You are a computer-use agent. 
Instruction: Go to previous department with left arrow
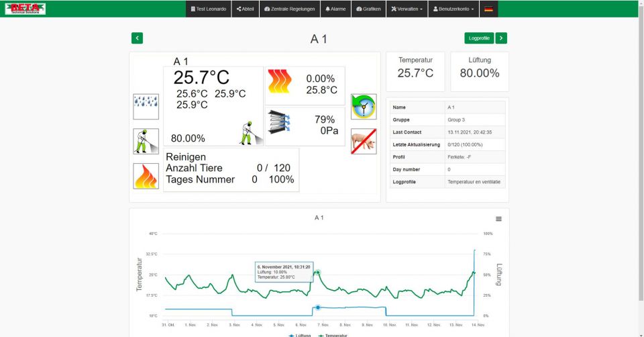(138, 38)
